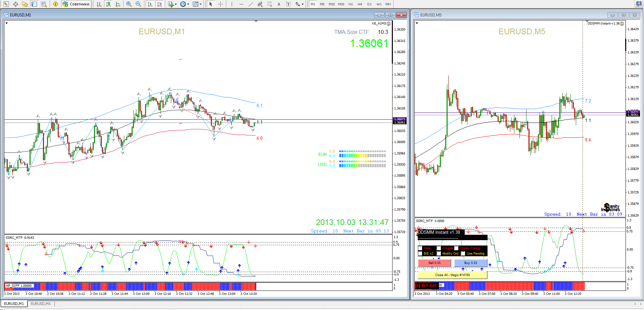Zoom in on the chart

[x=129, y=4]
